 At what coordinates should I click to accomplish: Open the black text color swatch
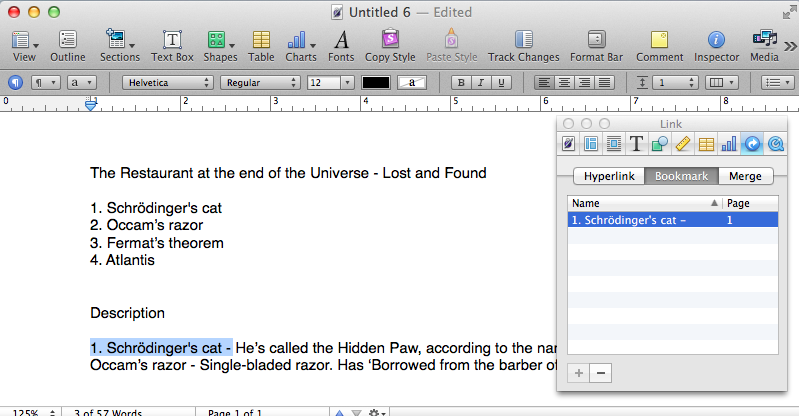point(375,82)
